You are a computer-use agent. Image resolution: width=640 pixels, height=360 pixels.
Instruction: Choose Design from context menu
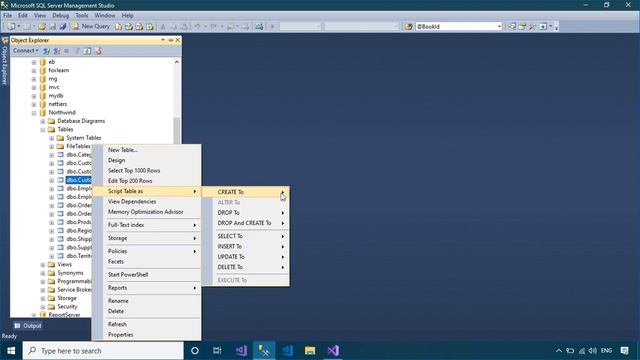(x=147, y=160)
